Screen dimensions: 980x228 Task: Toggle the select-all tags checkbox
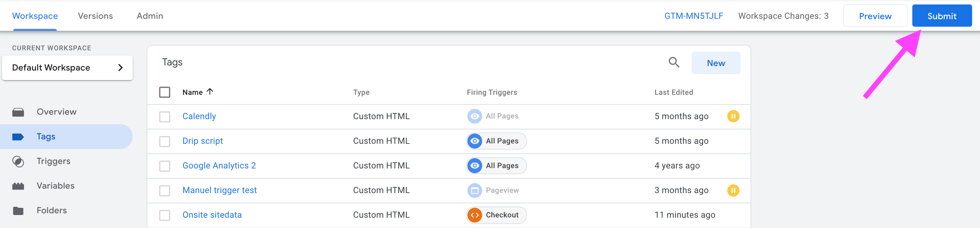pyautogui.click(x=164, y=92)
